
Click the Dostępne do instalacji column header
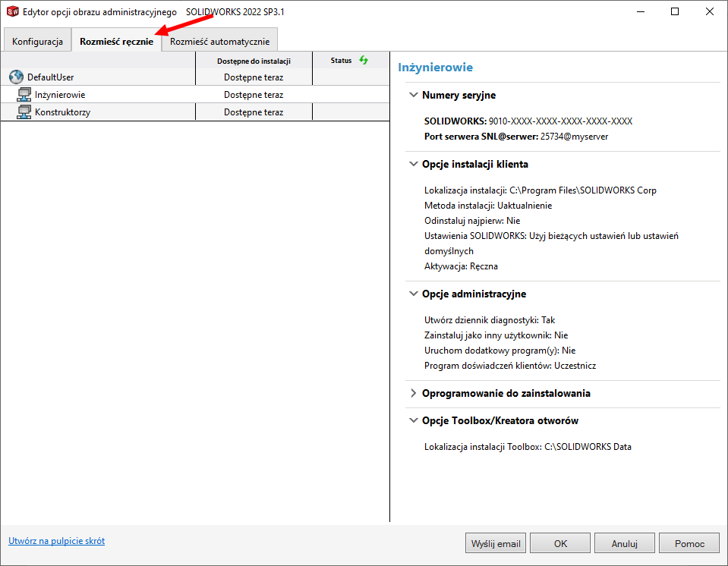254,61
